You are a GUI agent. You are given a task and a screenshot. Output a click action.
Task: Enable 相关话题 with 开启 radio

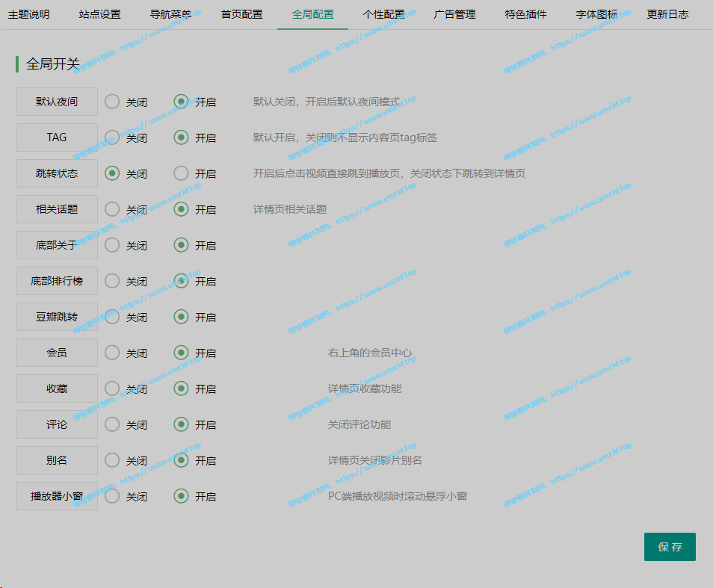pyautogui.click(x=181, y=209)
